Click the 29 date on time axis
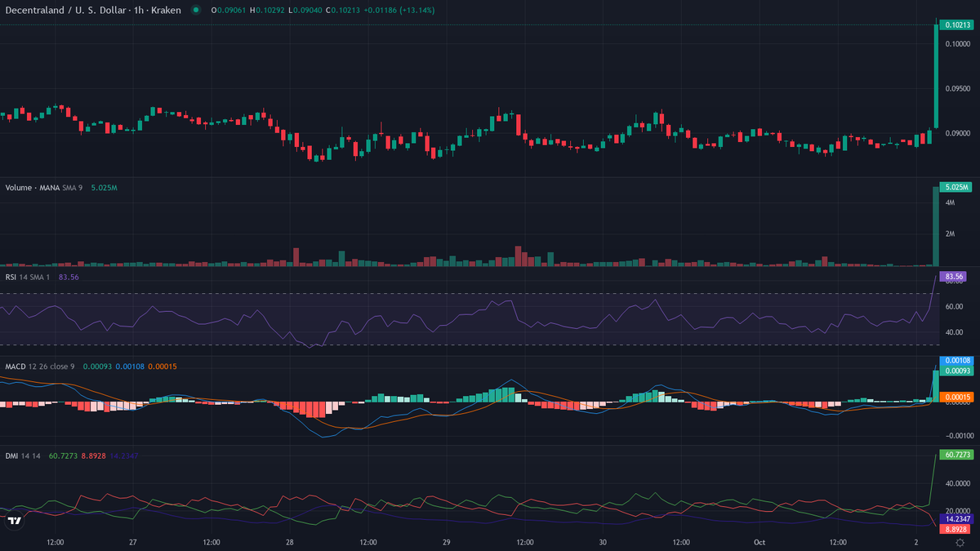Screen dimensions: 980x551 pos(447,542)
